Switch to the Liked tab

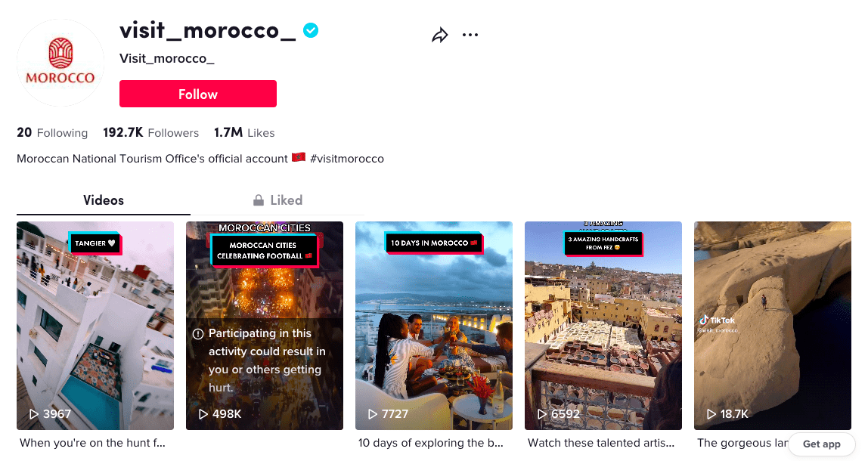tap(277, 200)
